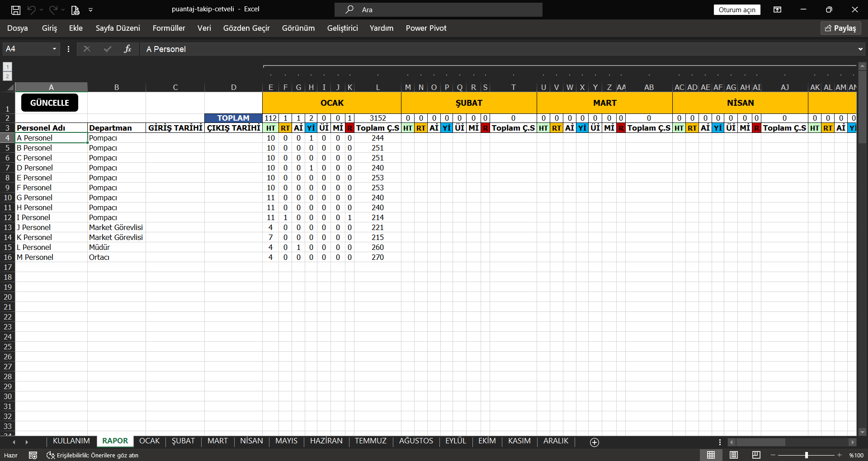The image size is (868, 461).
Task: Switch to the NİSAN sheet tab
Action: (x=252, y=441)
